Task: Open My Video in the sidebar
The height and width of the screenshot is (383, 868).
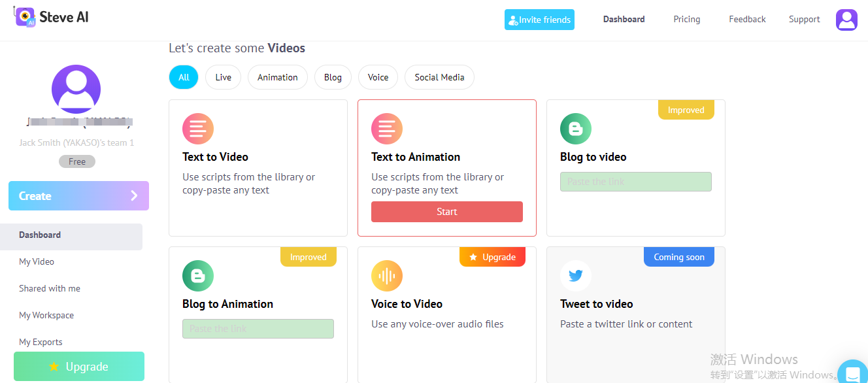Action: pyautogui.click(x=37, y=261)
